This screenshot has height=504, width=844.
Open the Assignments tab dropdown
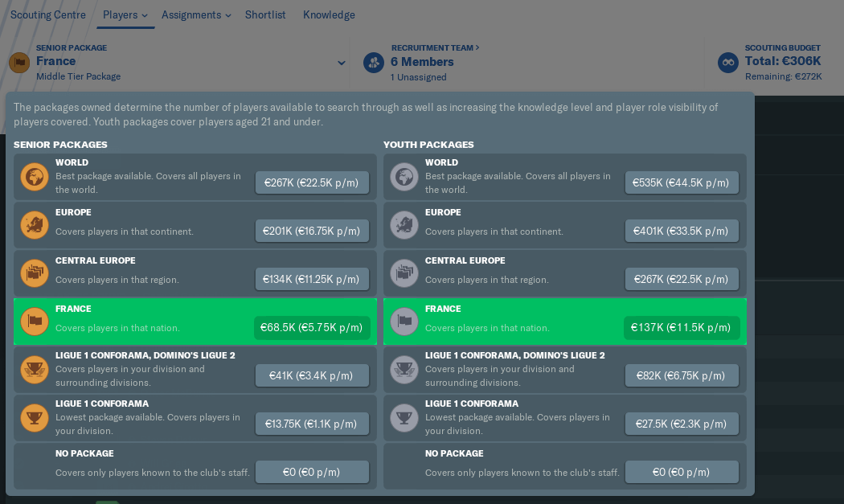(x=196, y=15)
